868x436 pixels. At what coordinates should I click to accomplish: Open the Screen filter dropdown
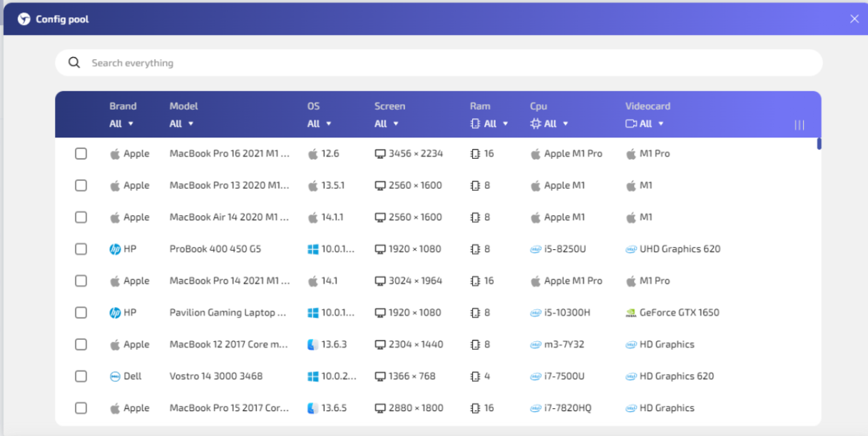click(x=387, y=124)
